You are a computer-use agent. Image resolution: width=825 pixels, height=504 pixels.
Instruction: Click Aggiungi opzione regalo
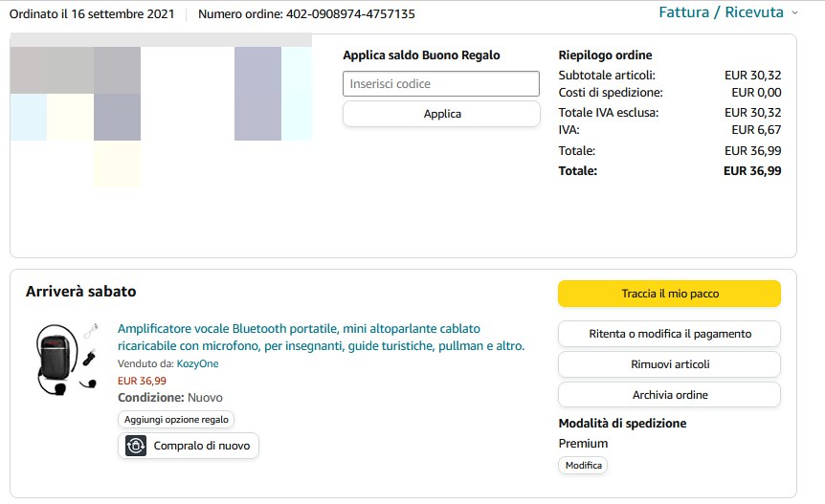pos(176,420)
